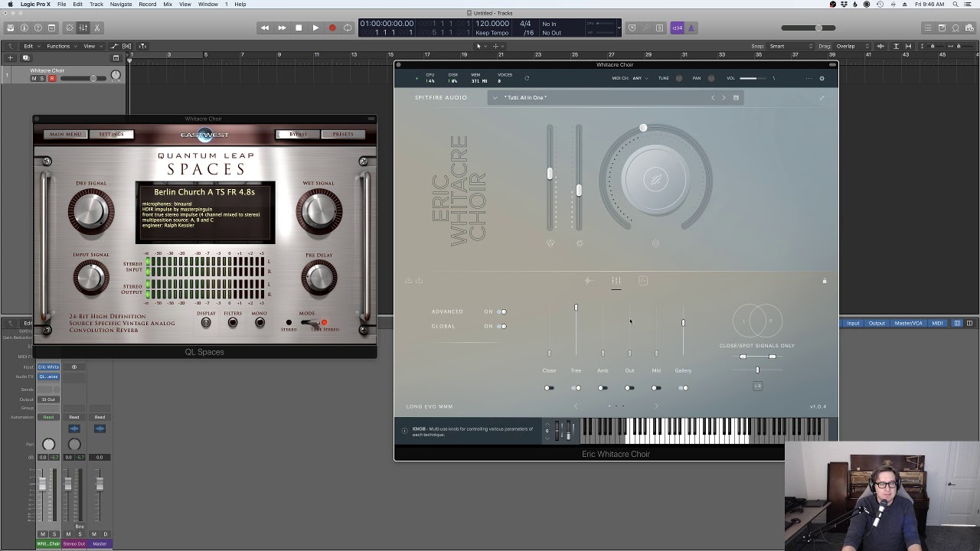Click Bypass button in QL Spaces
This screenshot has width=980, height=551.
click(298, 135)
